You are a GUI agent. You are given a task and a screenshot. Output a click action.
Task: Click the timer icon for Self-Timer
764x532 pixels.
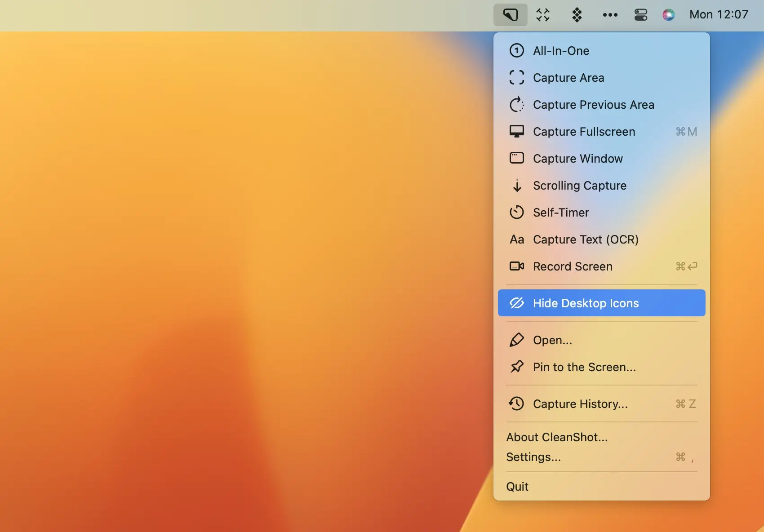[x=517, y=212]
